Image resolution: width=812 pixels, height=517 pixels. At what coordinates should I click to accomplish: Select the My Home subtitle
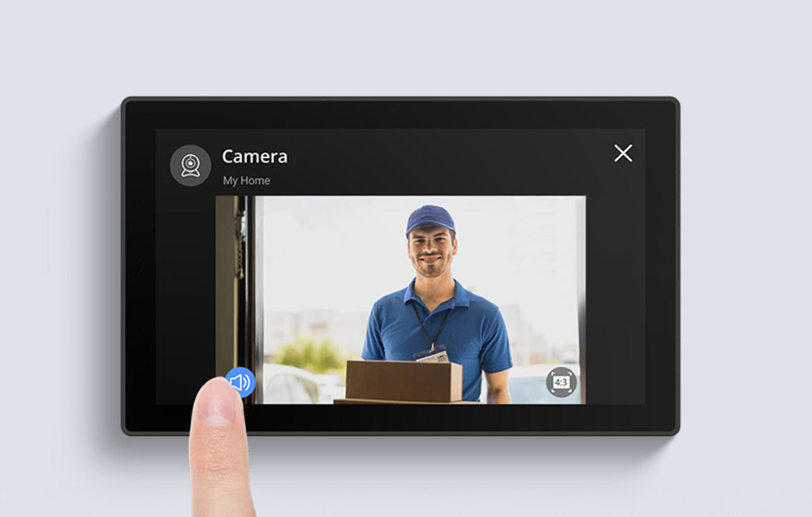pyautogui.click(x=247, y=181)
